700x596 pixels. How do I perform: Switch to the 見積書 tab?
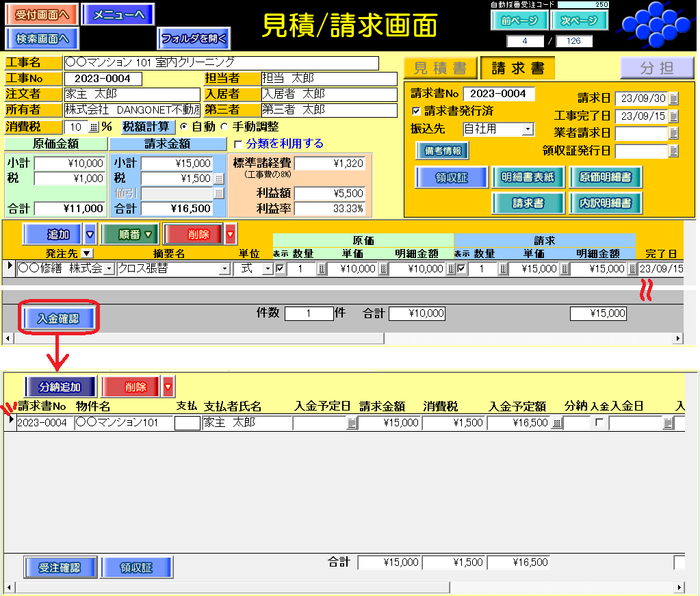pyautogui.click(x=440, y=68)
